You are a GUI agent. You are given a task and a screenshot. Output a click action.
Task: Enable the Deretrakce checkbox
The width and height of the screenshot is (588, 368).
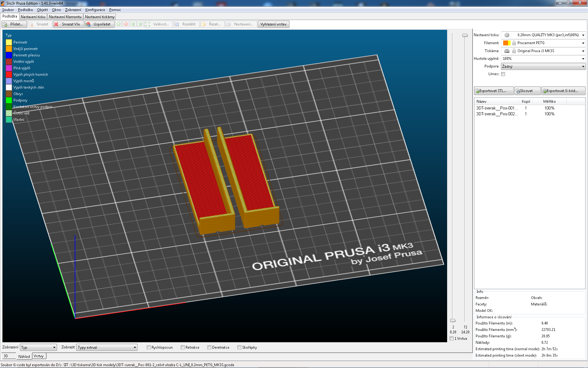coord(209,347)
